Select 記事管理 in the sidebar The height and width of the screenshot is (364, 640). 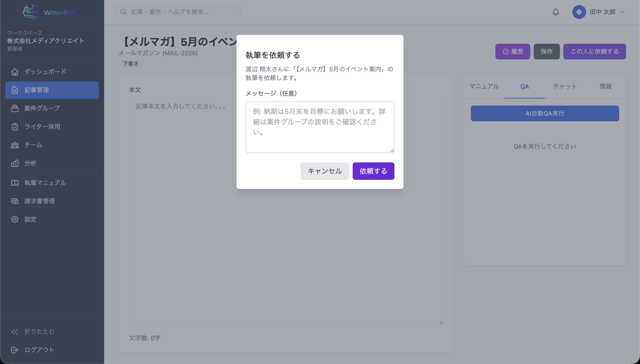coord(52,90)
